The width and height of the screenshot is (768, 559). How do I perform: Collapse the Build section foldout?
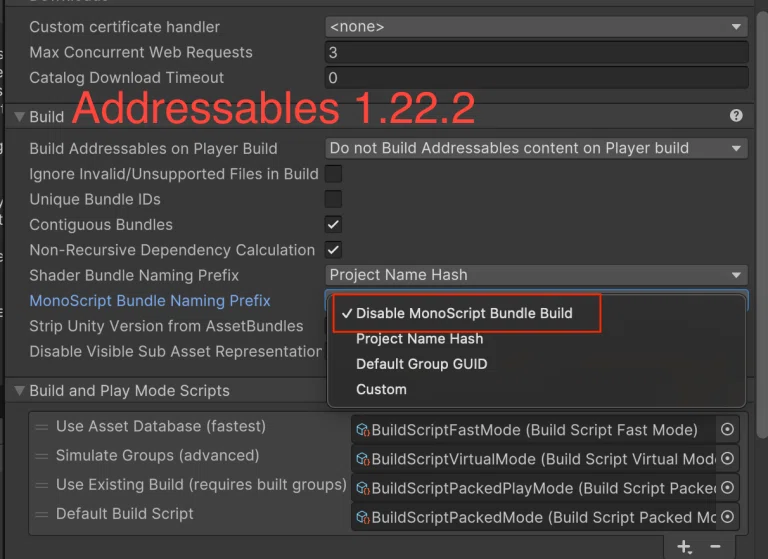tap(20, 117)
